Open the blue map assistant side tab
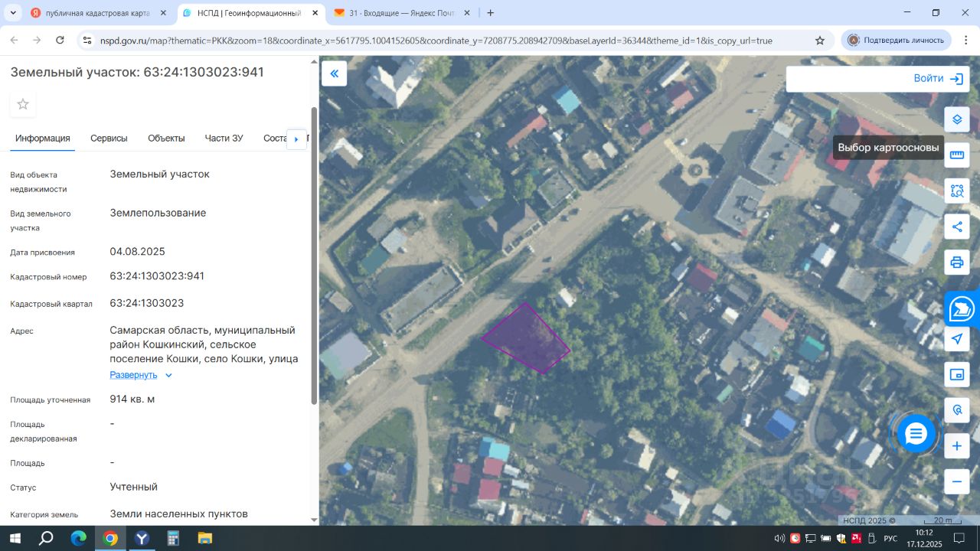The width and height of the screenshot is (980, 551). (x=962, y=309)
